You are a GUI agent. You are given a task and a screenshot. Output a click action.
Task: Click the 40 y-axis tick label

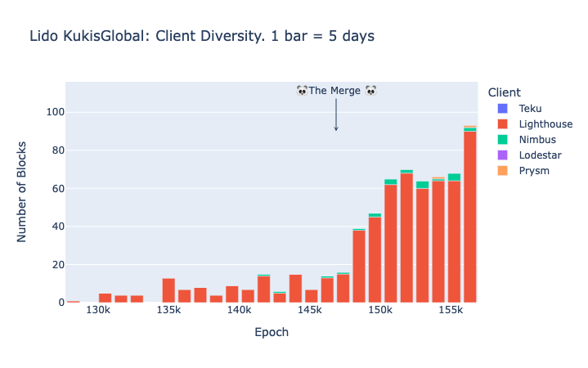[58, 227]
